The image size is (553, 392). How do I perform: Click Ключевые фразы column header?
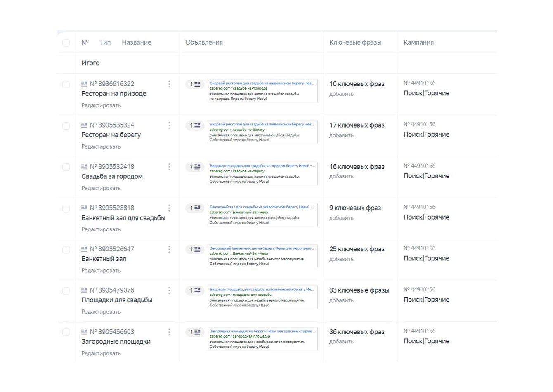pyautogui.click(x=355, y=43)
